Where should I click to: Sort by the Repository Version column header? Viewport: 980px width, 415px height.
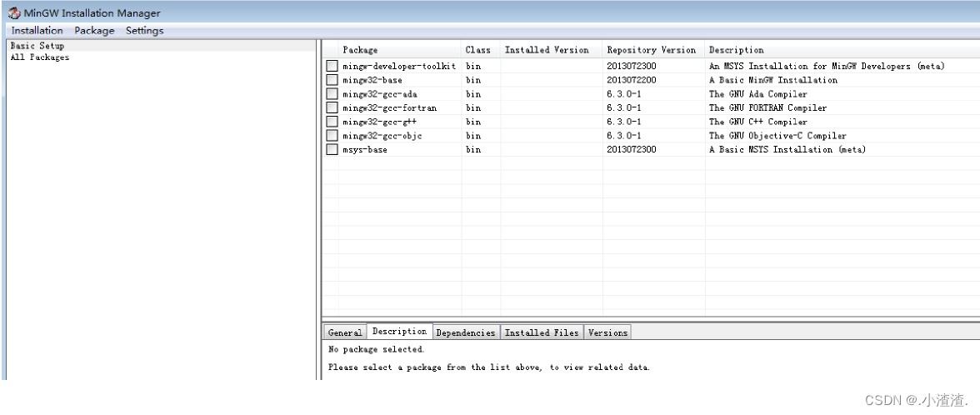tap(653, 50)
